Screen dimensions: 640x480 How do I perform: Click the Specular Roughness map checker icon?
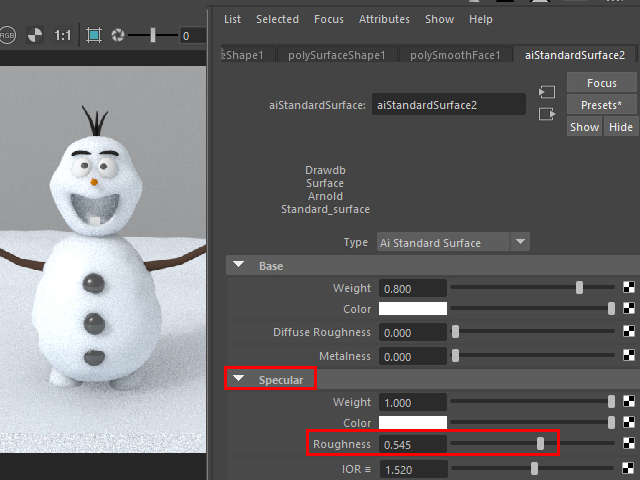[x=631, y=444]
